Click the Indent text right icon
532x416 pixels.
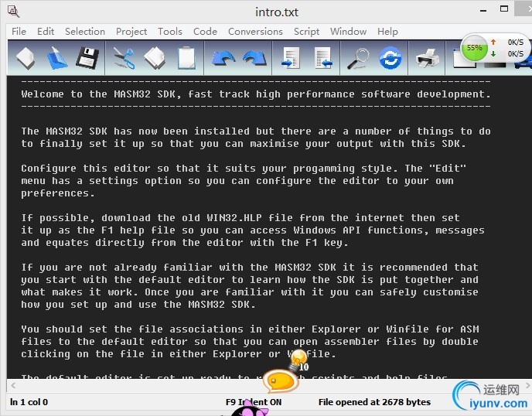(291, 58)
